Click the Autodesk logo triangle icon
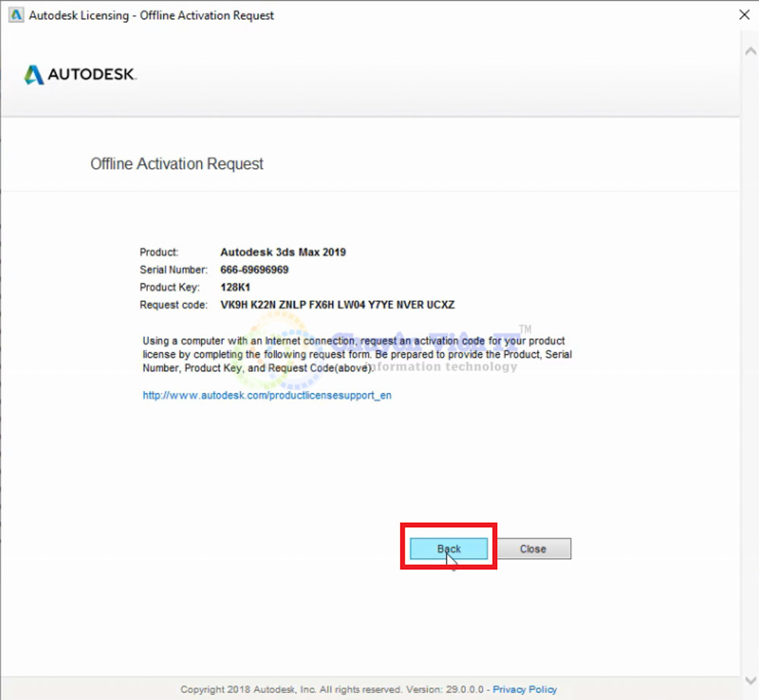 point(34,74)
